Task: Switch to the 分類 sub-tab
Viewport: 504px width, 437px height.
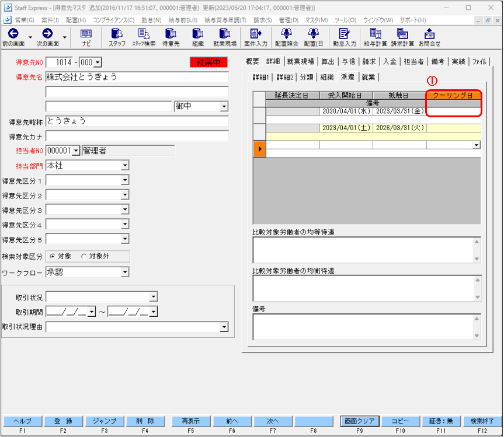Action: (307, 77)
